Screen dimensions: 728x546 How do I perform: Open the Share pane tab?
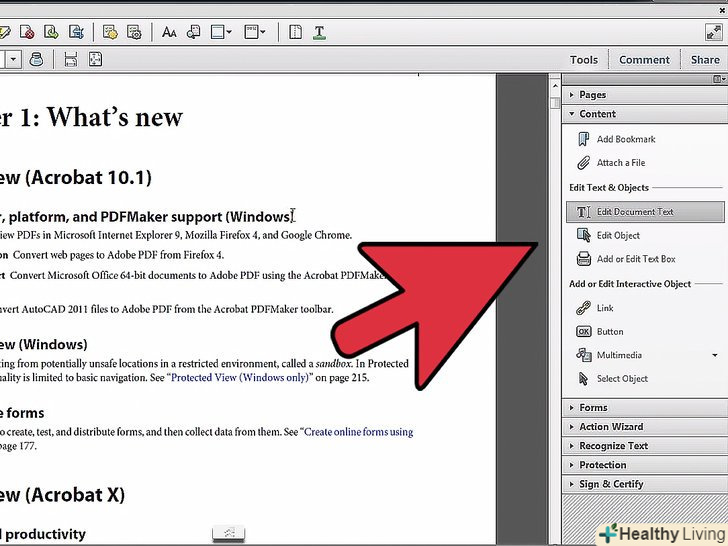pos(705,60)
